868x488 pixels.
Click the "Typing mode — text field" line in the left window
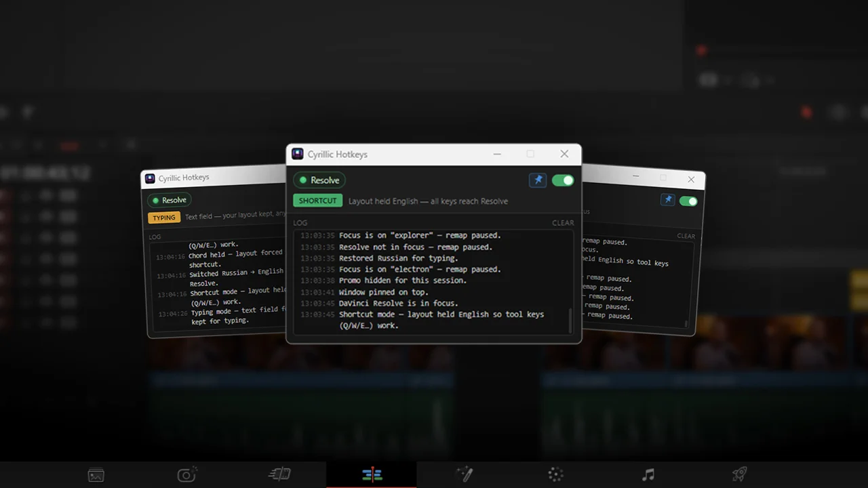click(238, 311)
